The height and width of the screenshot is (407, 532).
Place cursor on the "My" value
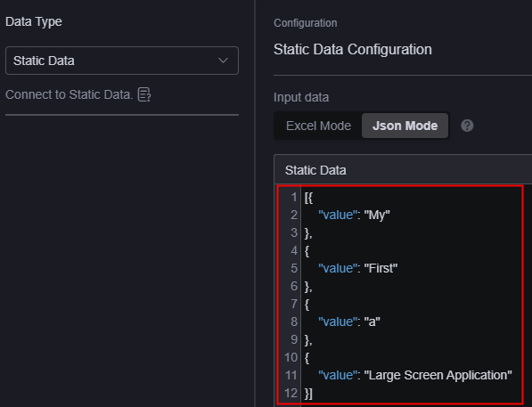click(377, 215)
